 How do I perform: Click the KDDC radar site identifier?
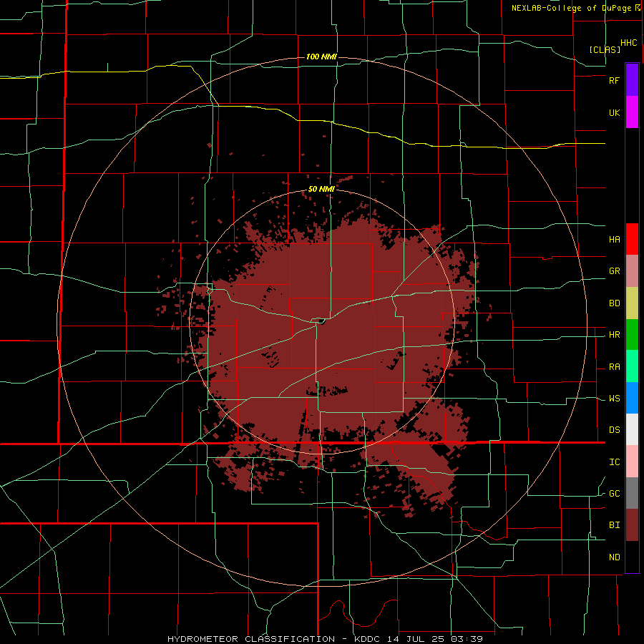(x=366, y=639)
